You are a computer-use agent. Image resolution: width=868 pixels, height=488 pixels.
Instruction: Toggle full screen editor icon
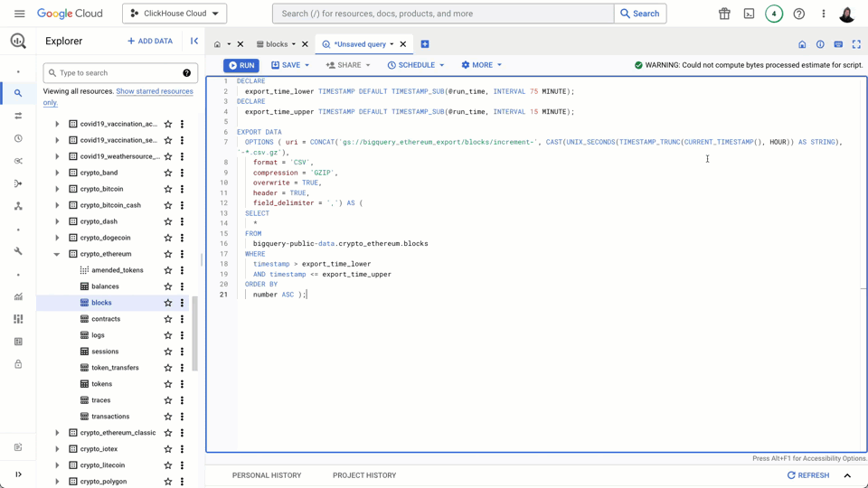[856, 44]
